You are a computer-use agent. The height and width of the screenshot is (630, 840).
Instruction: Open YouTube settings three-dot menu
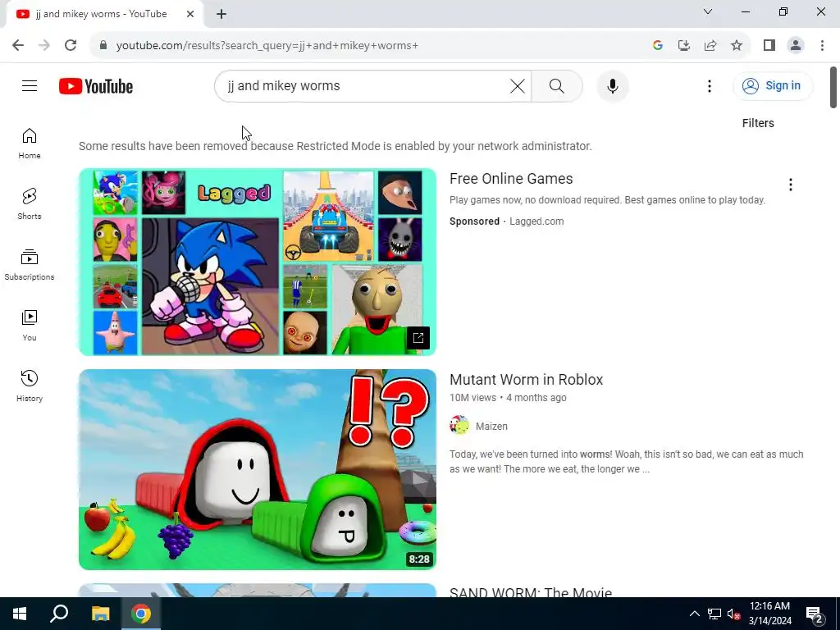[x=710, y=85]
